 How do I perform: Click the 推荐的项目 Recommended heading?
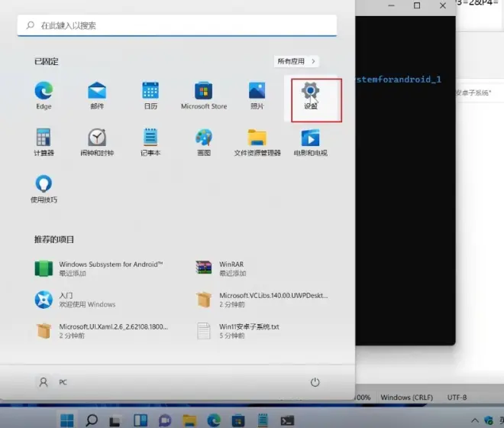point(54,239)
